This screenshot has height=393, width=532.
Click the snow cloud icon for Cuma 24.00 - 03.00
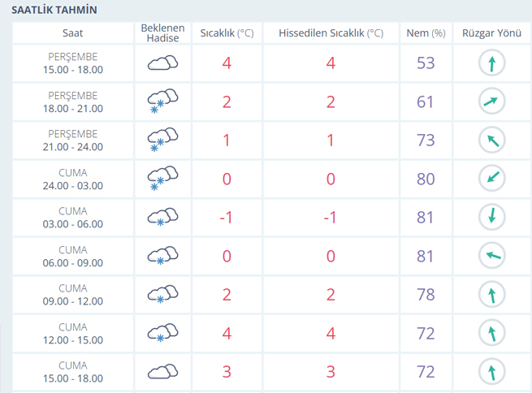point(162,179)
